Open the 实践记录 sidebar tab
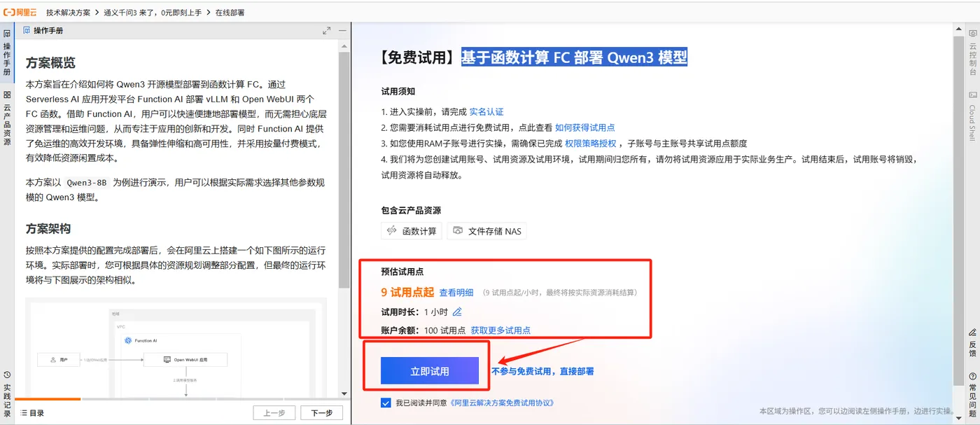Image resolution: width=980 pixels, height=425 pixels. click(7, 395)
